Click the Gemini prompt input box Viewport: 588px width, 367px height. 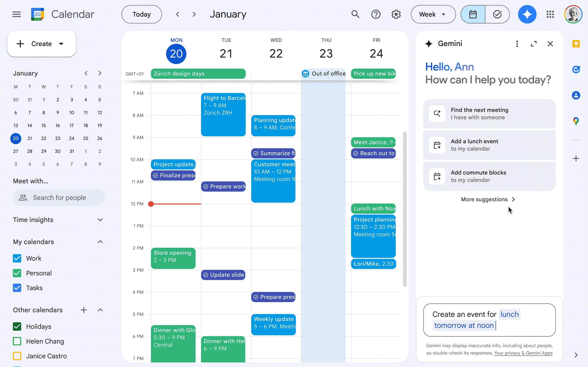point(489,320)
